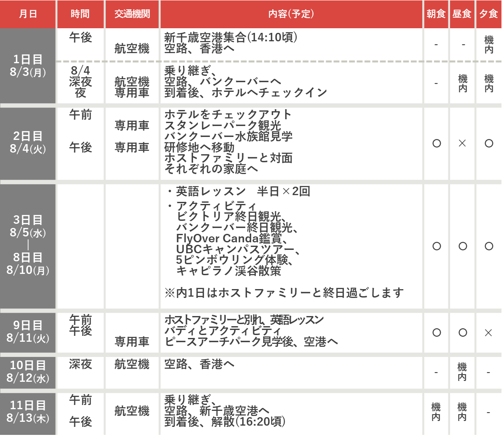
Task: Click the 内容(予定) header cell
Action: tap(291, 14)
